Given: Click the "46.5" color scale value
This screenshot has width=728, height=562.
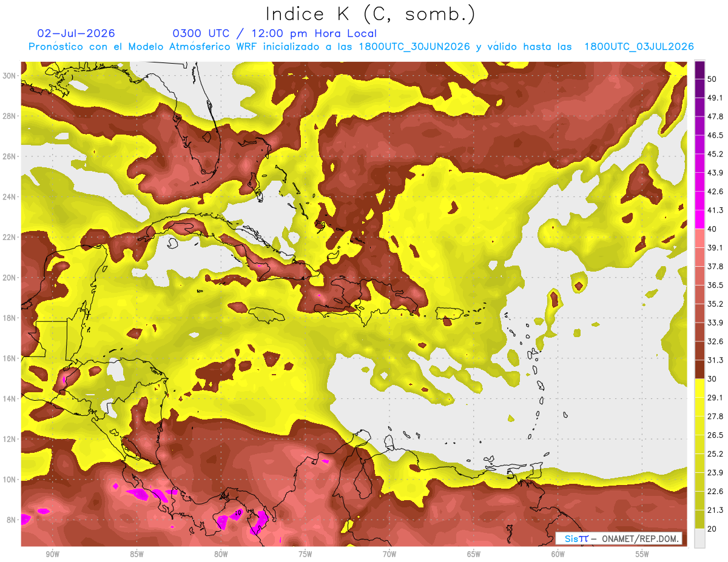Looking at the screenshot, I should pyautogui.click(x=715, y=135).
